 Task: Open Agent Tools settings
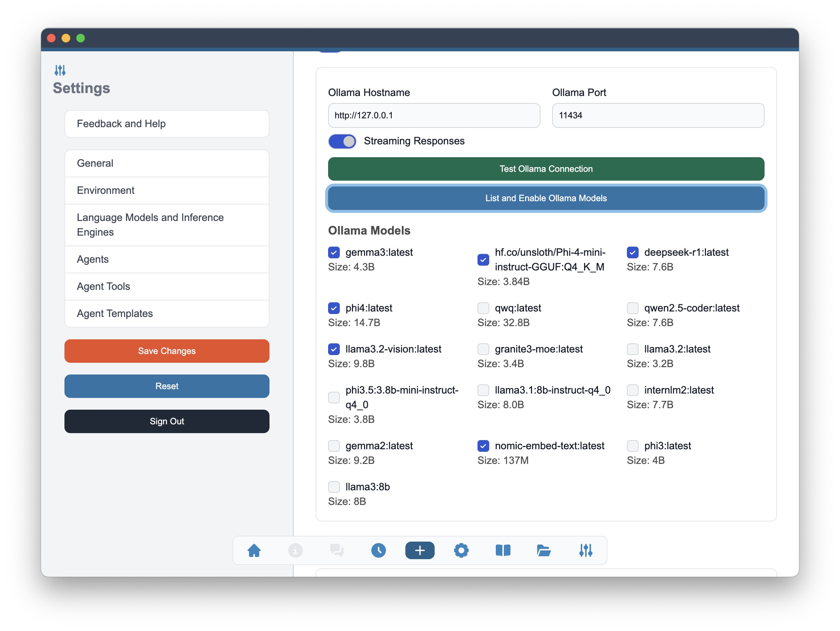pos(167,286)
